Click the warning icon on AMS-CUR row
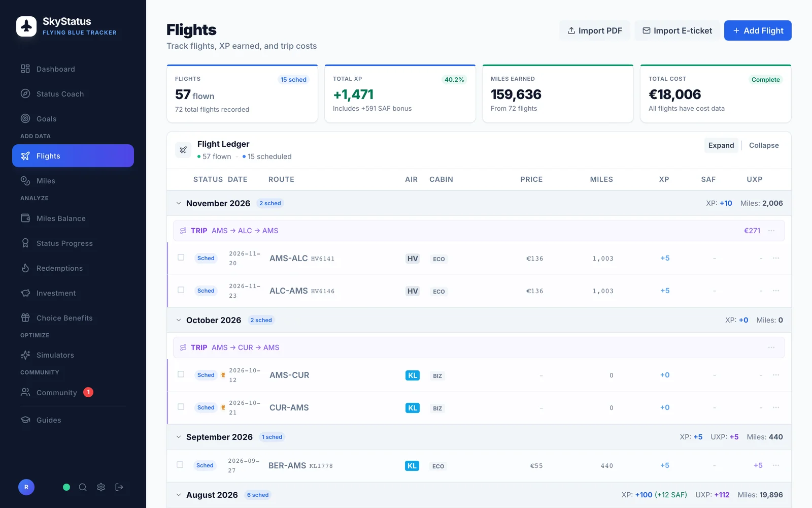 [223, 375]
